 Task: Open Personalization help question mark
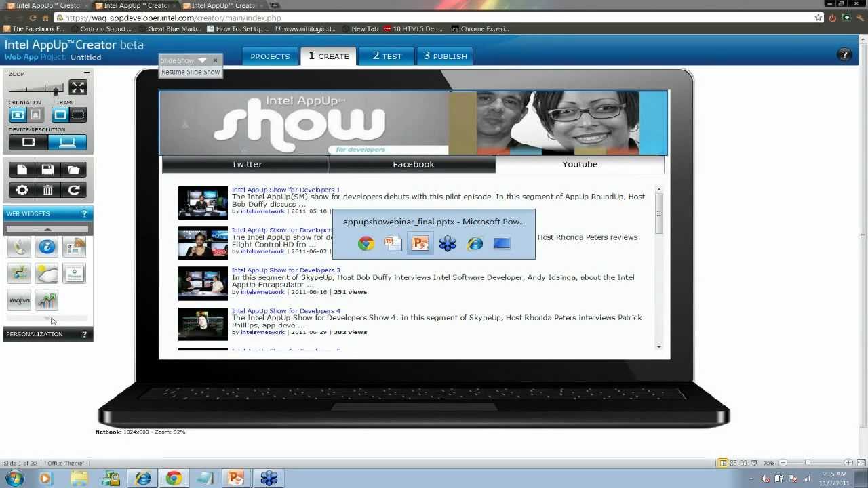click(x=84, y=334)
